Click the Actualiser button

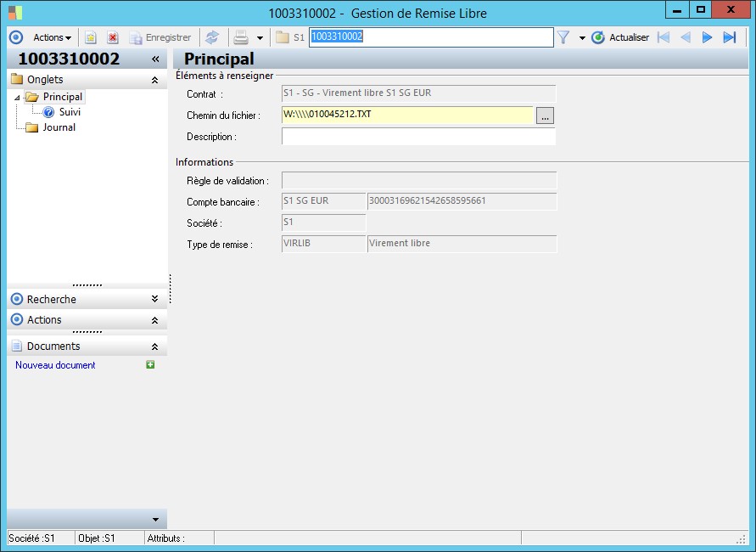pos(620,37)
